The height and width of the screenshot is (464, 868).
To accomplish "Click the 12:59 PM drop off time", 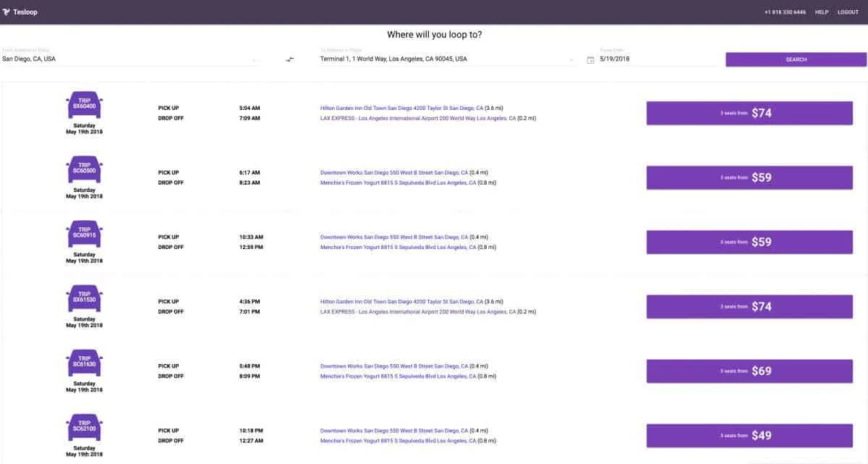I will tap(251, 247).
